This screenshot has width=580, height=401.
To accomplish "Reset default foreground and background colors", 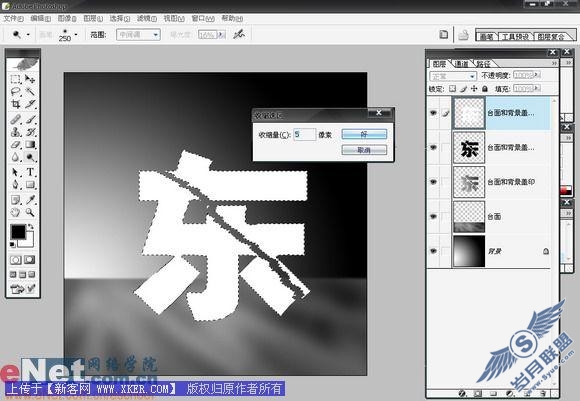I will tap(13, 245).
